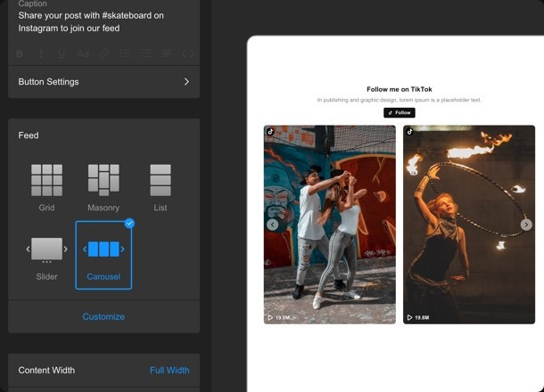The height and width of the screenshot is (392, 544).
Task: Expand Button Settings chevron
Action: click(186, 82)
